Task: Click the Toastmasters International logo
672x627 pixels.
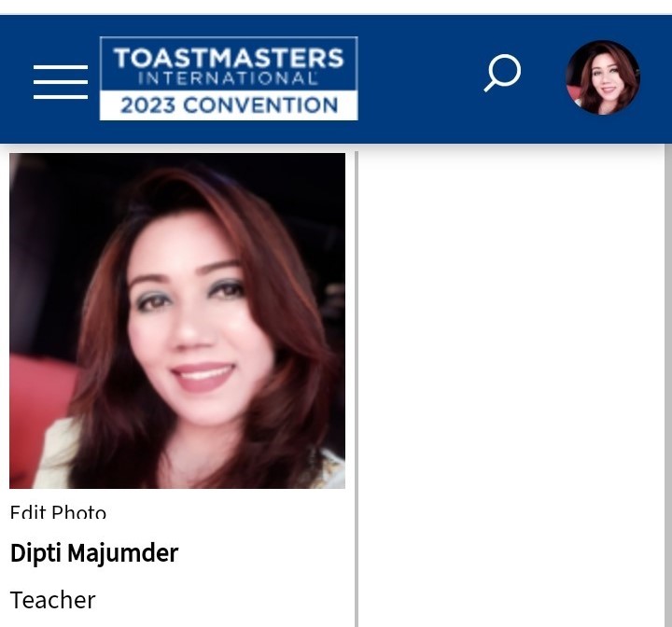Action: (229, 78)
